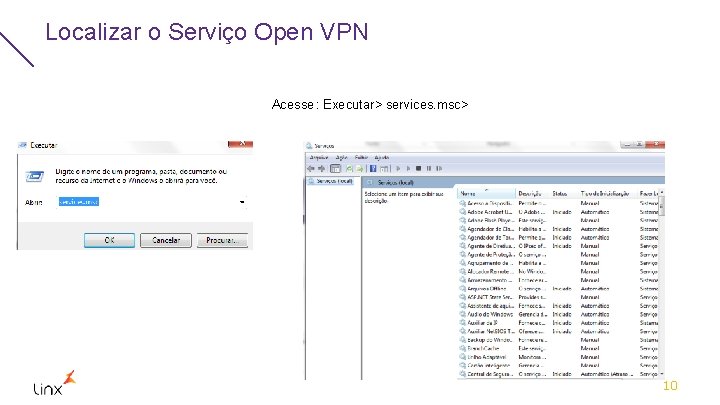Toggle the action pane icon beside Help
This screenshot has width=720, height=405.
[384, 169]
